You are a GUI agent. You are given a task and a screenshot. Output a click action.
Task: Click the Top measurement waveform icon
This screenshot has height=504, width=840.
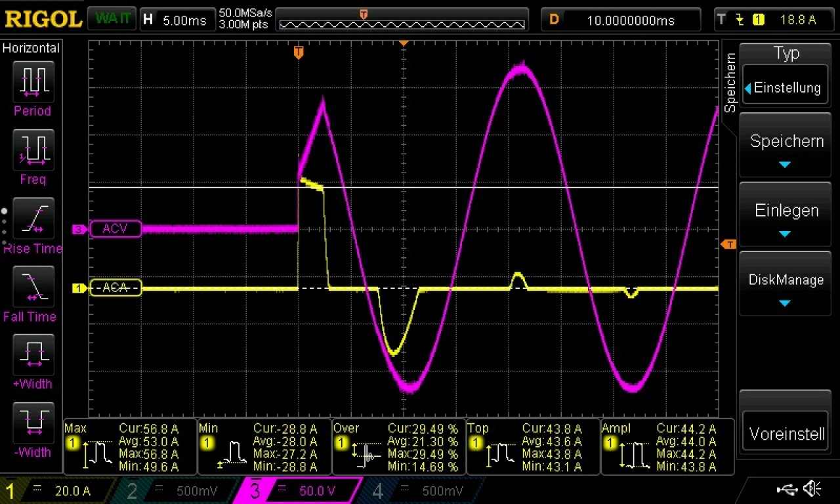click(501, 455)
